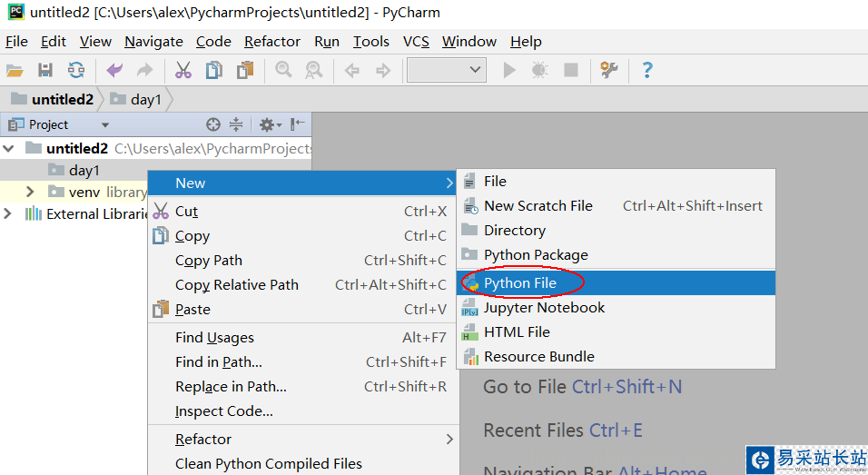Click scroll-from-source target icon in Project panel
The width and height of the screenshot is (868, 475).
tap(213, 124)
